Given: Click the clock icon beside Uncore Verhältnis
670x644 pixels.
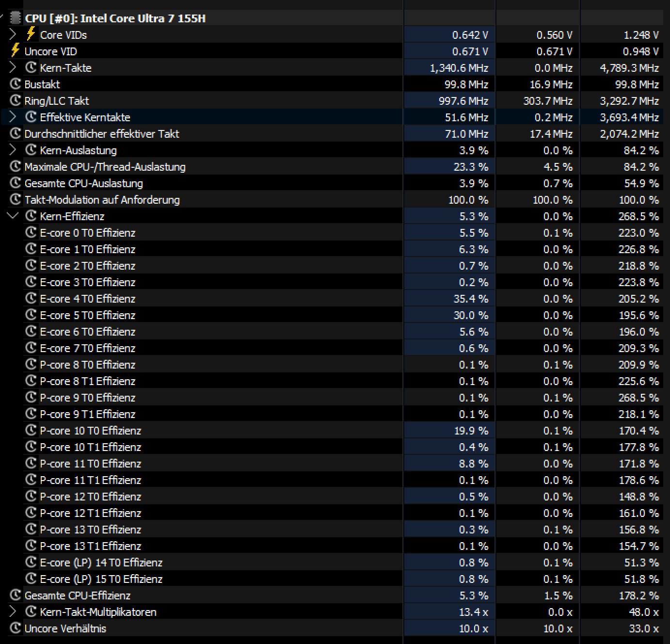Looking at the screenshot, I should pos(15,628).
